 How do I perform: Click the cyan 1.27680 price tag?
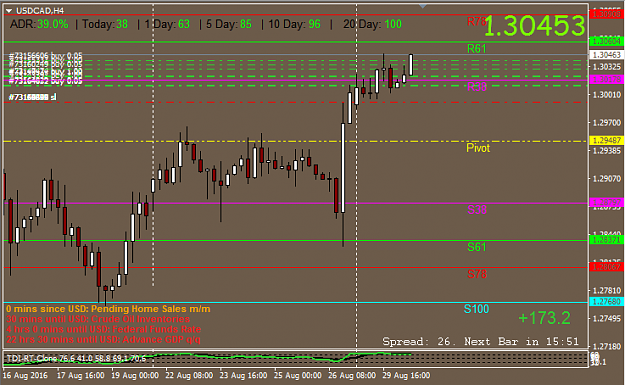pos(606,302)
